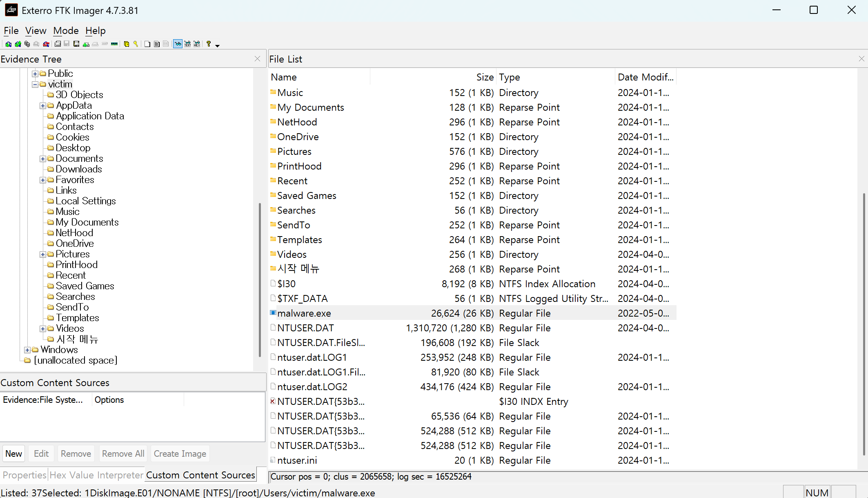Close the Evidence Tree panel
The image size is (868, 498).
(x=257, y=59)
